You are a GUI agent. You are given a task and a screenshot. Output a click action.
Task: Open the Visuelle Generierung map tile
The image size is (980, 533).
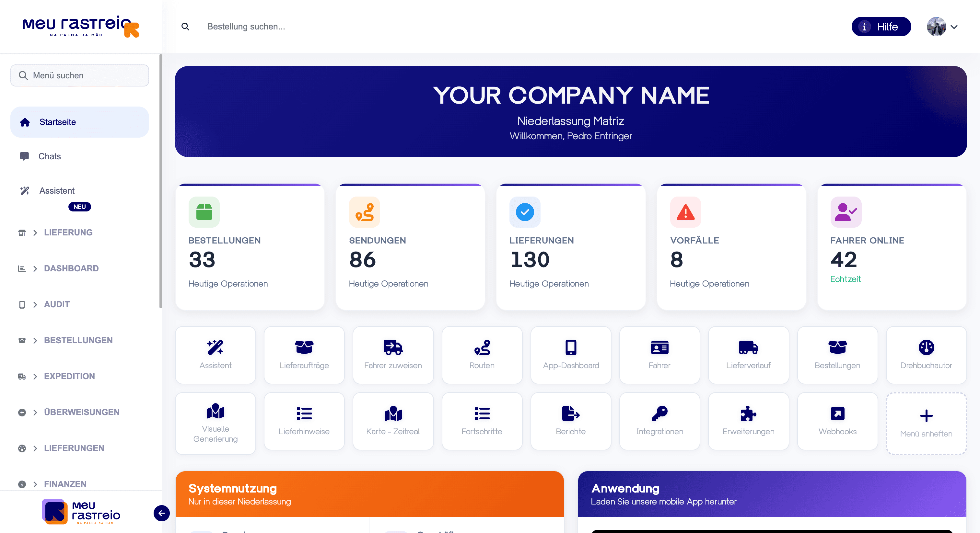pyautogui.click(x=215, y=423)
